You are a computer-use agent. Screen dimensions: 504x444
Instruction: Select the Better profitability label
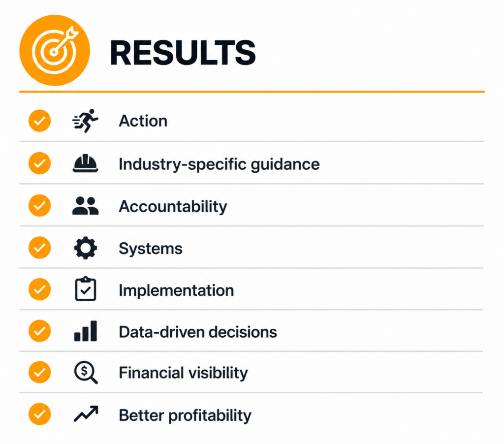(185, 416)
